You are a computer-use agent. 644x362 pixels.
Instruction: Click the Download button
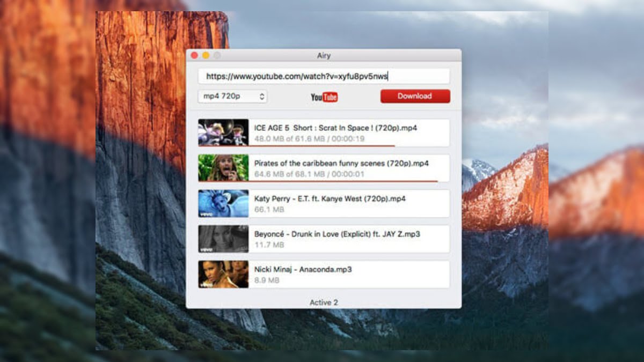pyautogui.click(x=415, y=96)
